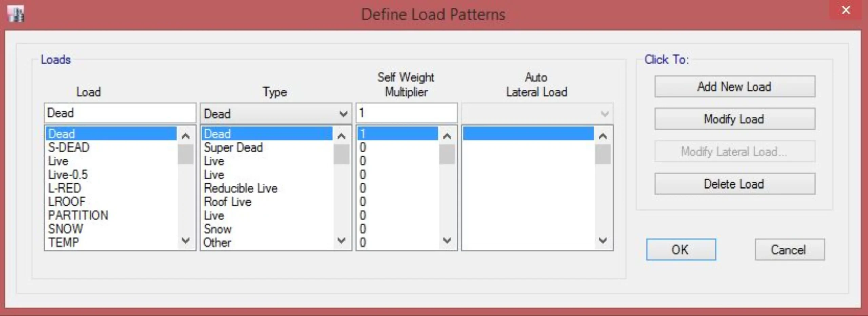This screenshot has width=868, height=316.
Task: Select Reducible Live in the Type list
Action: point(241,188)
